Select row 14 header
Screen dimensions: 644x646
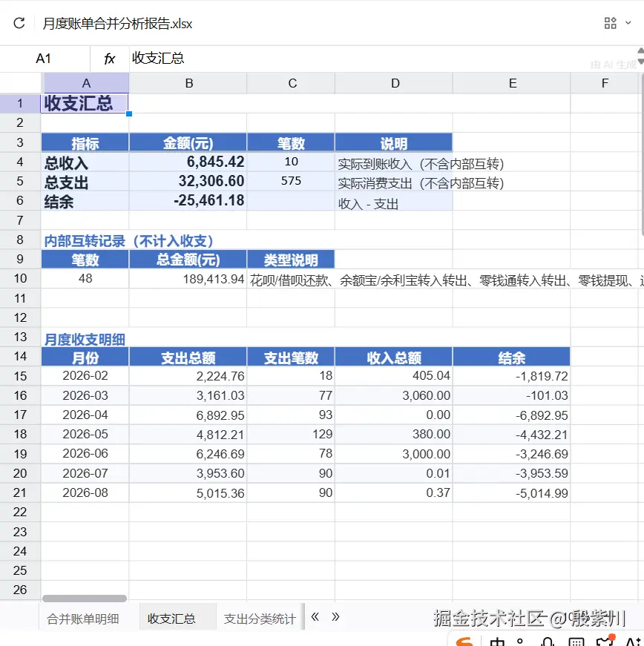coord(20,356)
